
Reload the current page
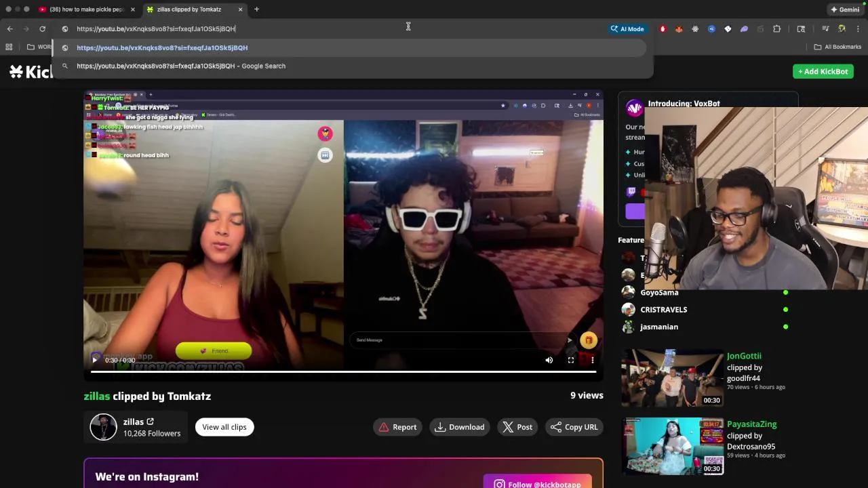[x=42, y=29]
